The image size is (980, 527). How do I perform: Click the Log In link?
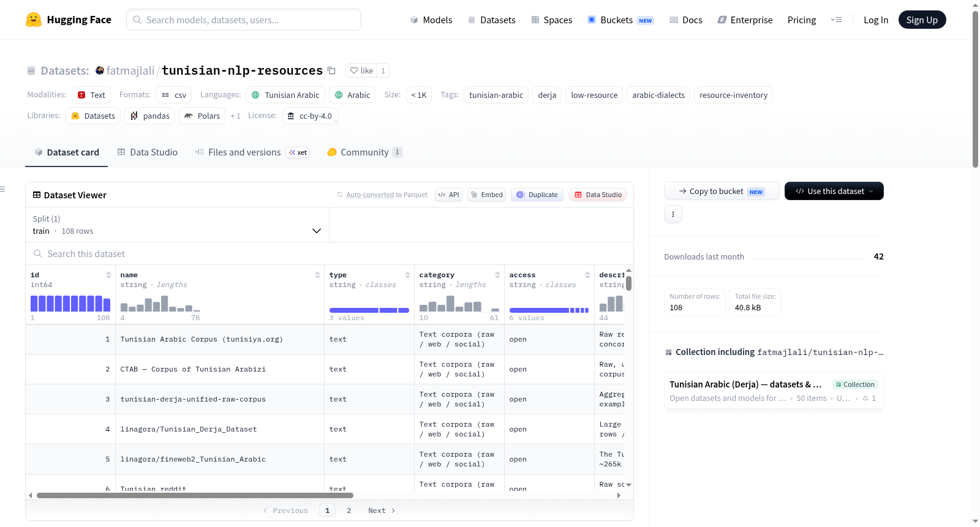coord(876,20)
